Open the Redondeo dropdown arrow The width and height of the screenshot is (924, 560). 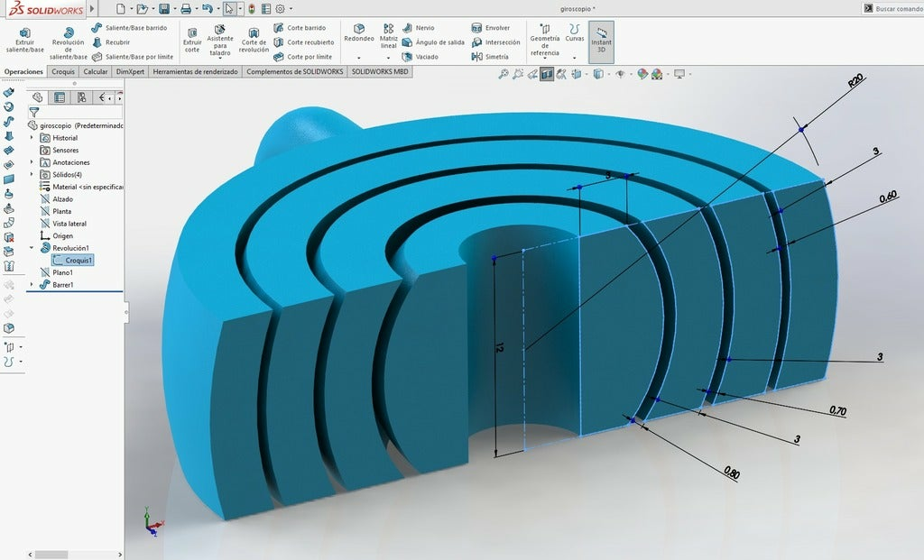click(x=359, y=58)
